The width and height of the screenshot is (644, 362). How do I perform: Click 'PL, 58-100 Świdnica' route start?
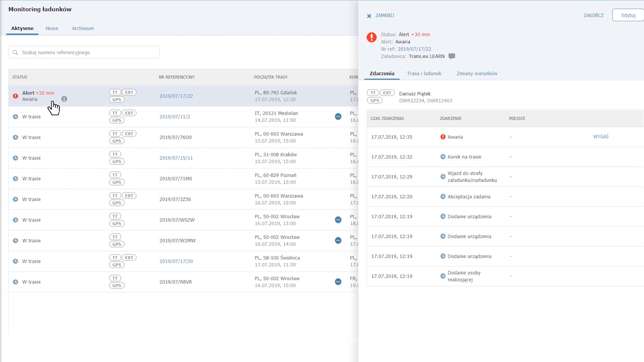(x=277, y=258)
